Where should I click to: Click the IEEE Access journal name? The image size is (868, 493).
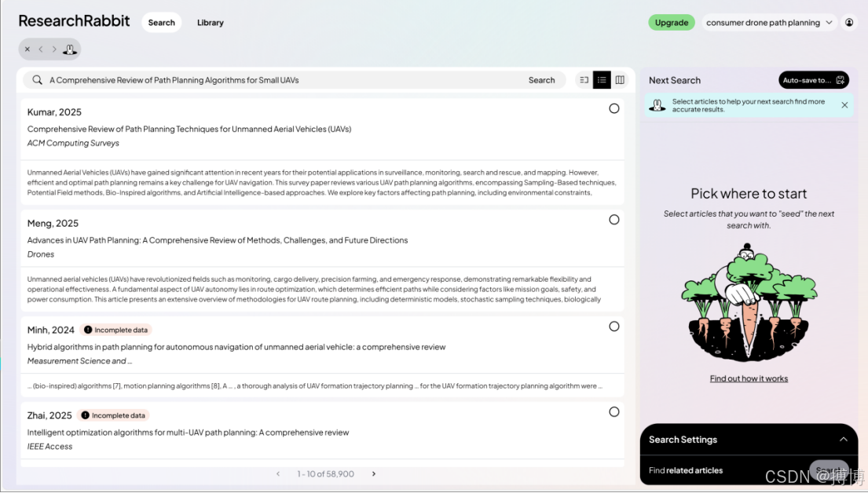coord(49,446)
